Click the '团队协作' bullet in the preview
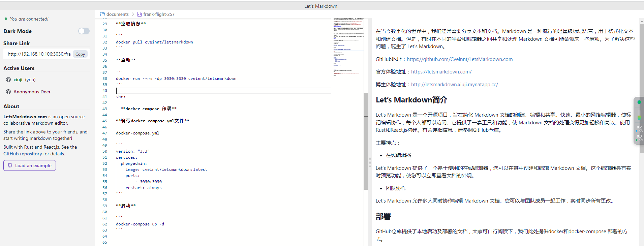 tap(396, 188)
